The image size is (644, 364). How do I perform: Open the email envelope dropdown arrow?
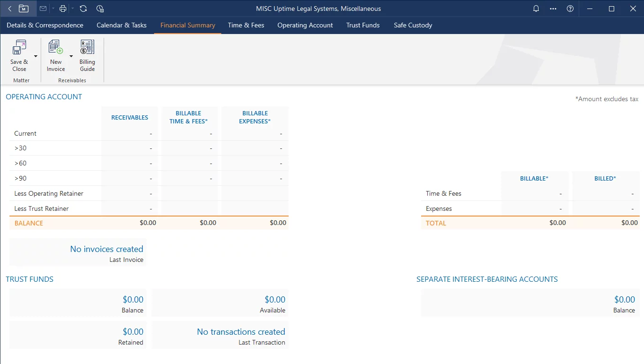coord(53,9)
